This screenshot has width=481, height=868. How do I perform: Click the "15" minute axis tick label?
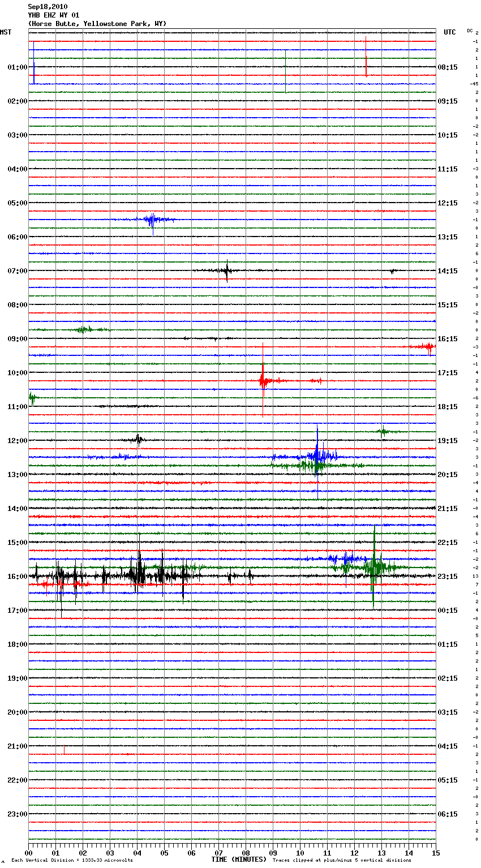click(436, 852)
